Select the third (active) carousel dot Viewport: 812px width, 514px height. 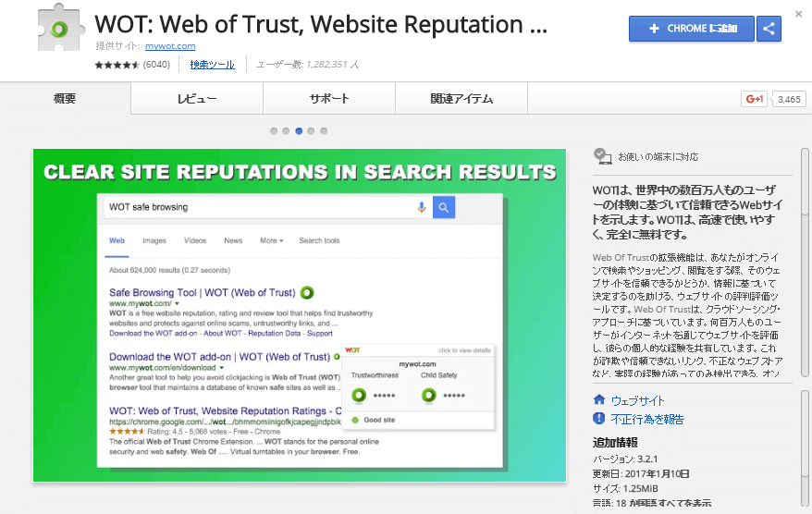point(299,131)
